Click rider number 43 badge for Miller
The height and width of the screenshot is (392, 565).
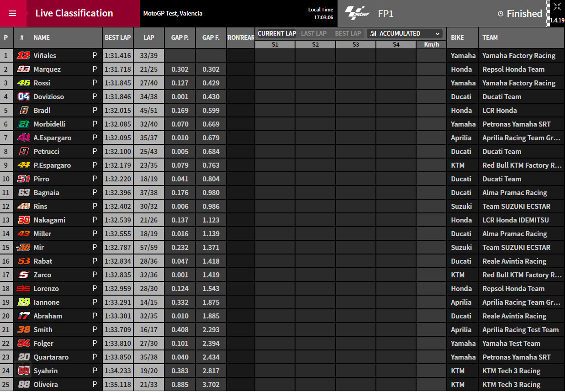tap(24, 233)
